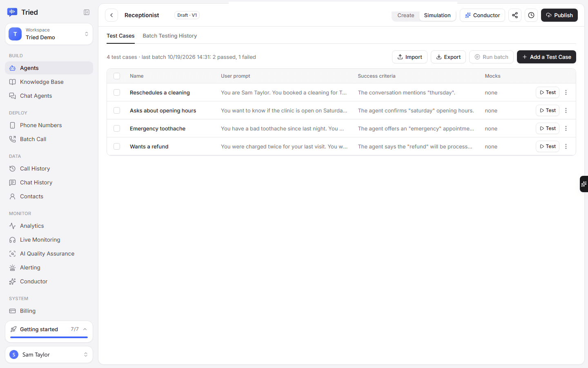
Task: Collapse the sidebar panel icon
Action: (x=87, y=12)
